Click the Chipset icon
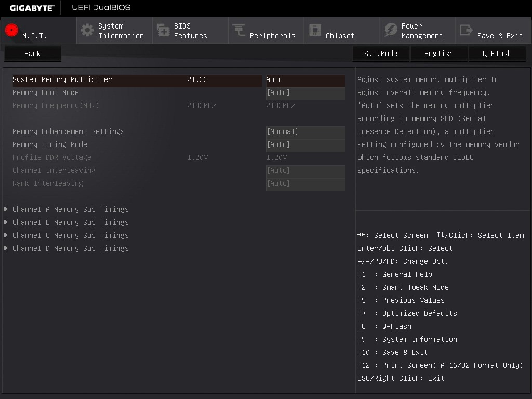The width and height of the screenshot is (532, 399). click(x=315, y=30)
